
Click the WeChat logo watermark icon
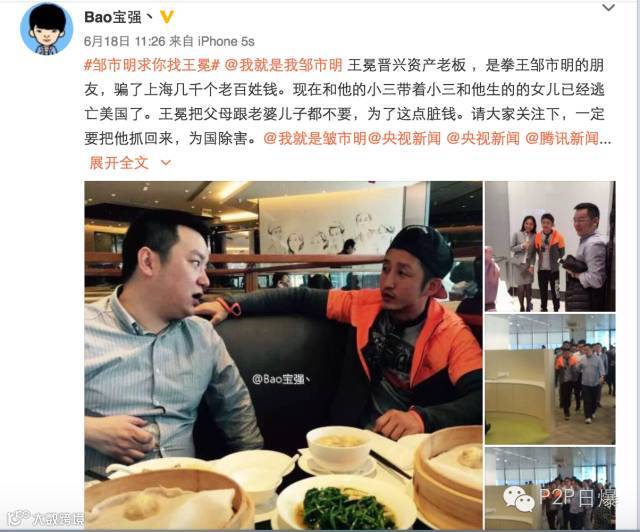point(518,498)
